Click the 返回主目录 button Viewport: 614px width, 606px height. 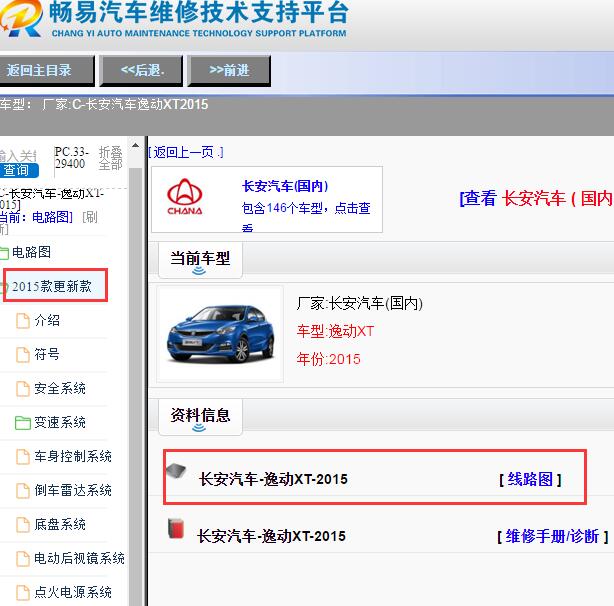tap(47, 70)
